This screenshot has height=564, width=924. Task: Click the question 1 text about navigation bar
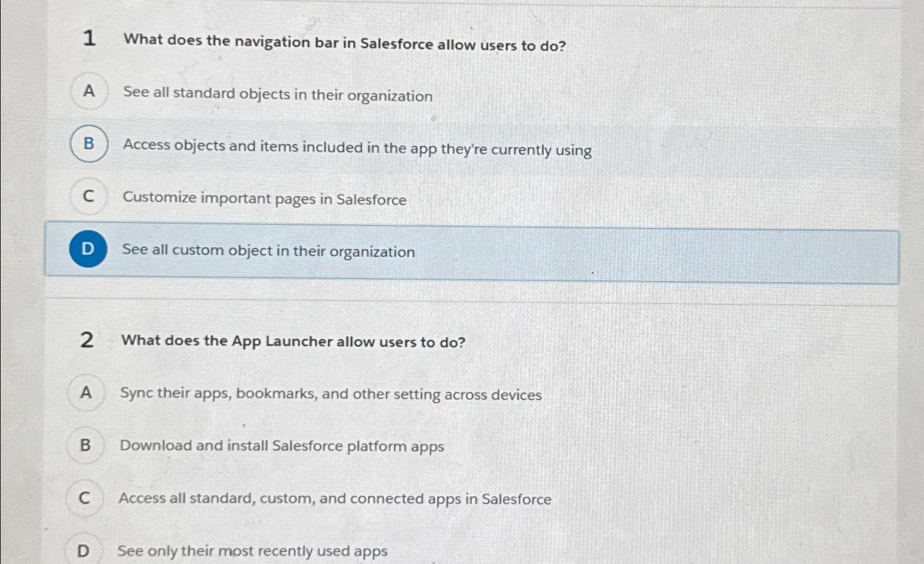pyautogui.click(x=343, y=43)
